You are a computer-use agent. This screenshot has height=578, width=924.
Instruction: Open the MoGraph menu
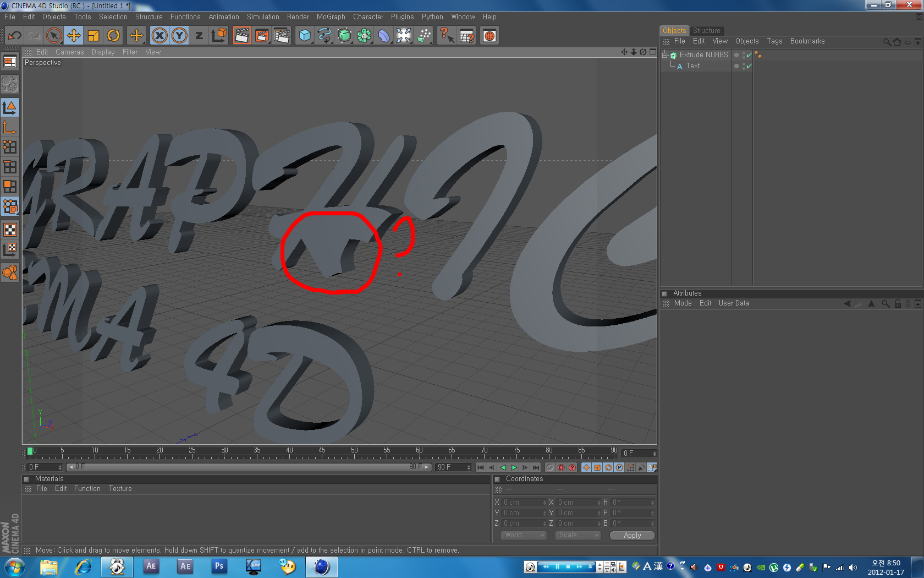[331, 17]
